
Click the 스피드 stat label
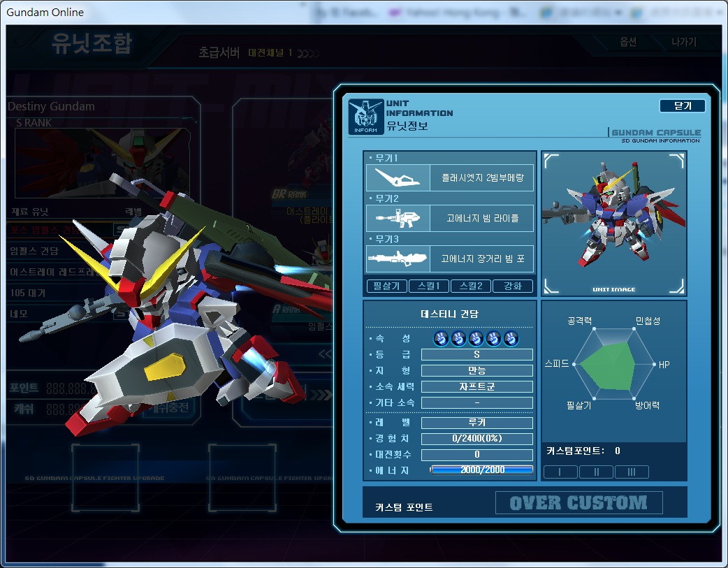(x=557, y=364)
